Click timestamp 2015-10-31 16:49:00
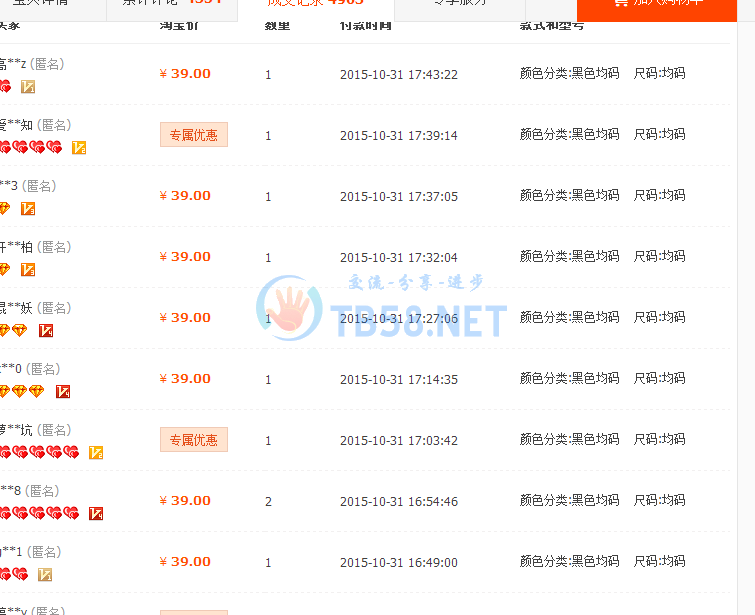 click(x=399, y=563)
